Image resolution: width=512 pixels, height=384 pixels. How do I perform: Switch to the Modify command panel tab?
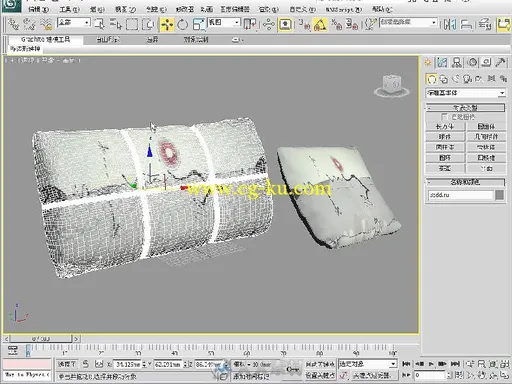[x=442, y=62]
